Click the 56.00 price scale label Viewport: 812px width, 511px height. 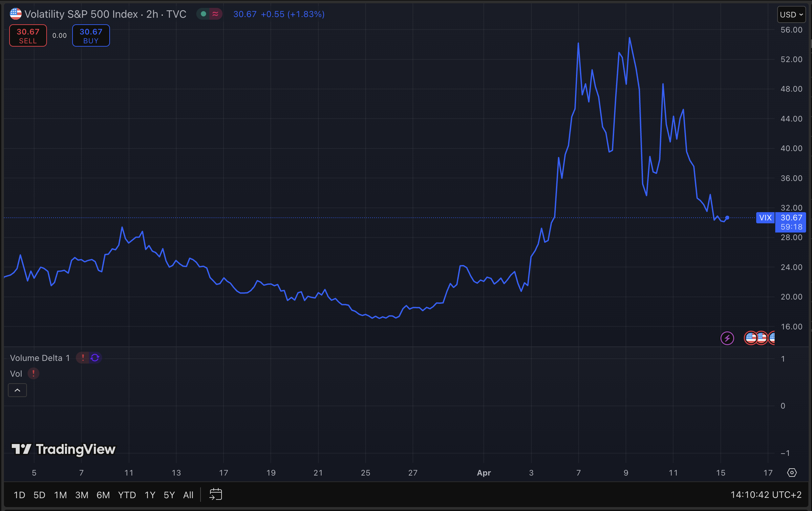click(791, 30)
